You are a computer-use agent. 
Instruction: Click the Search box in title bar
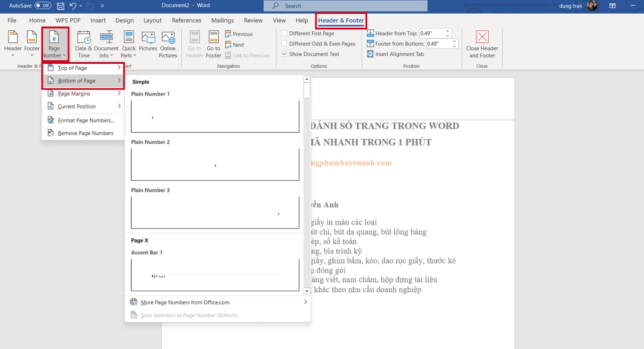click(x=345, y=6)
